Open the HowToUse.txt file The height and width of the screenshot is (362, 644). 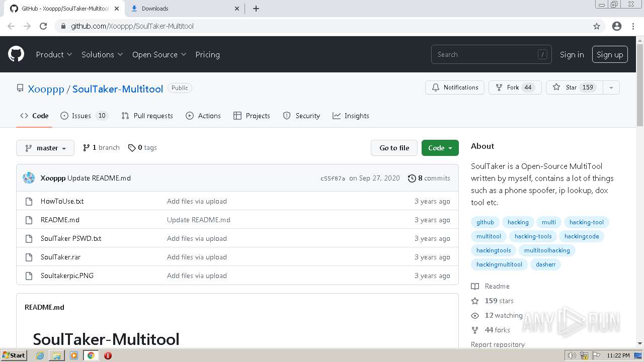point(62,201)
